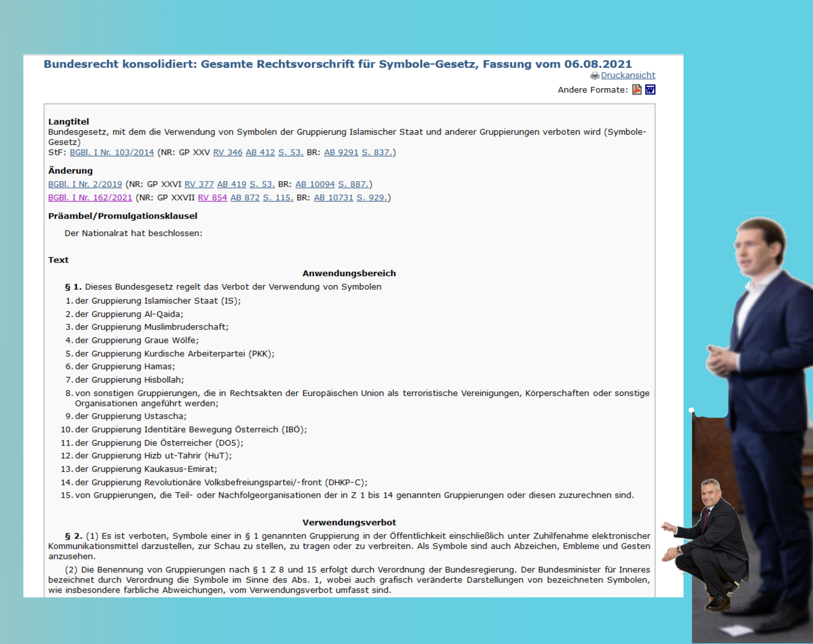Click the S. 837. link

(x=377, y=152)
